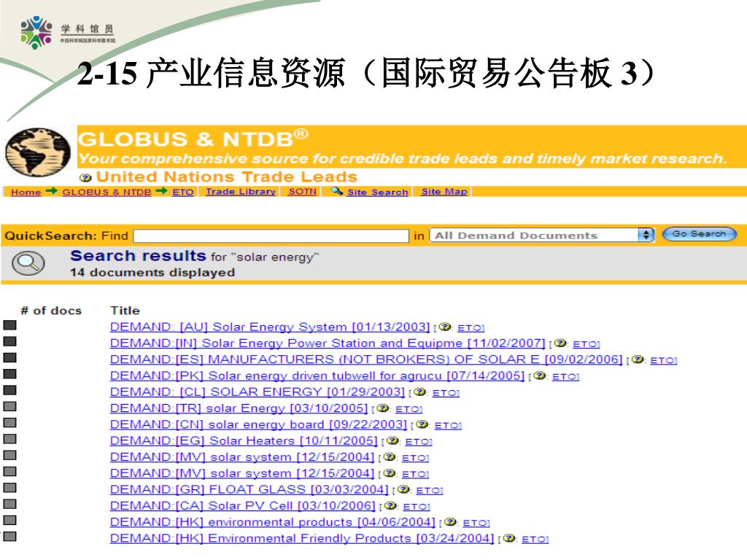Viewport: 747px width, 560px height.
Task: Click relevance bar icon for GR FLOAT GLASS row
Action: (10, 488)
